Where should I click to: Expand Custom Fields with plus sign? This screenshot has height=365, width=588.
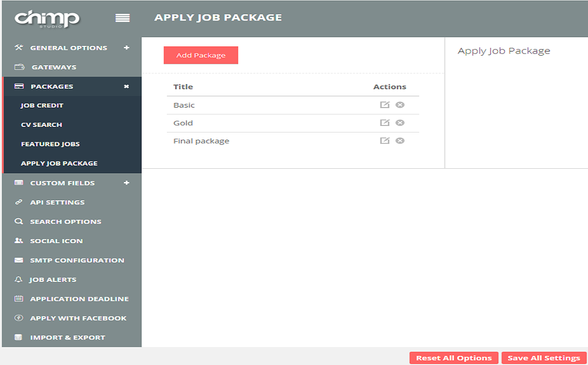[x=126, y=183]
